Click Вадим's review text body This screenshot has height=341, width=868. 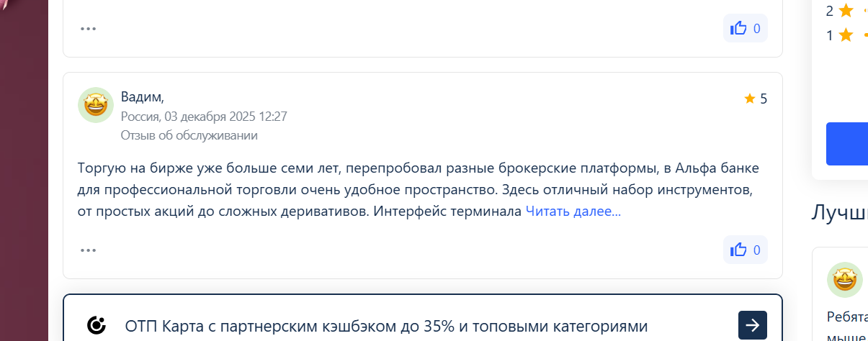click(x=418, y=190)
